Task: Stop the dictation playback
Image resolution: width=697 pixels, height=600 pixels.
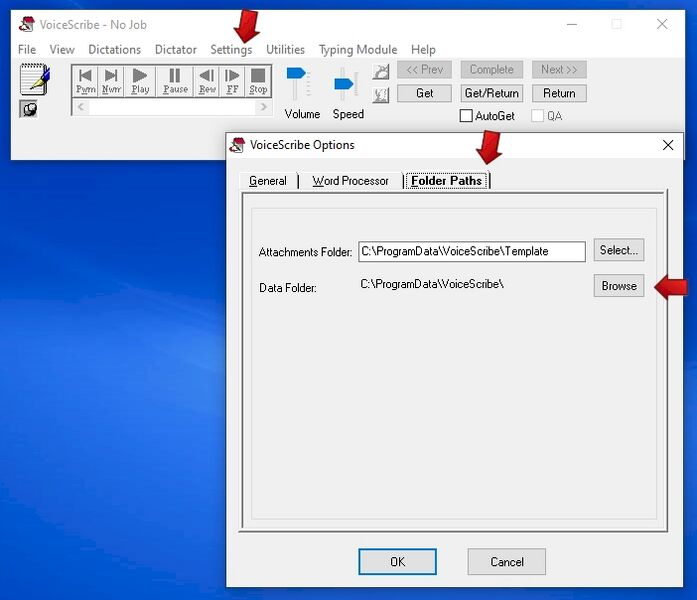Action: point(258,81)
